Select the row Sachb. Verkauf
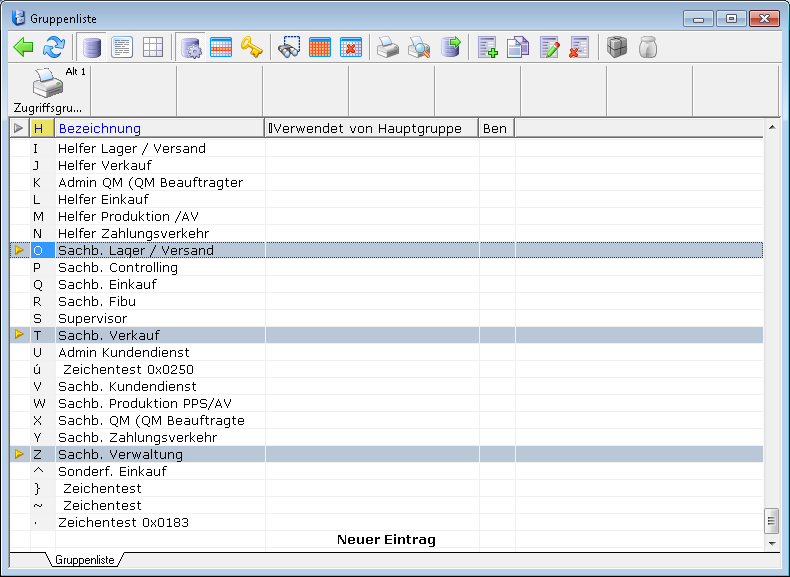Screen dimensions: 790x577 [109, 335]
